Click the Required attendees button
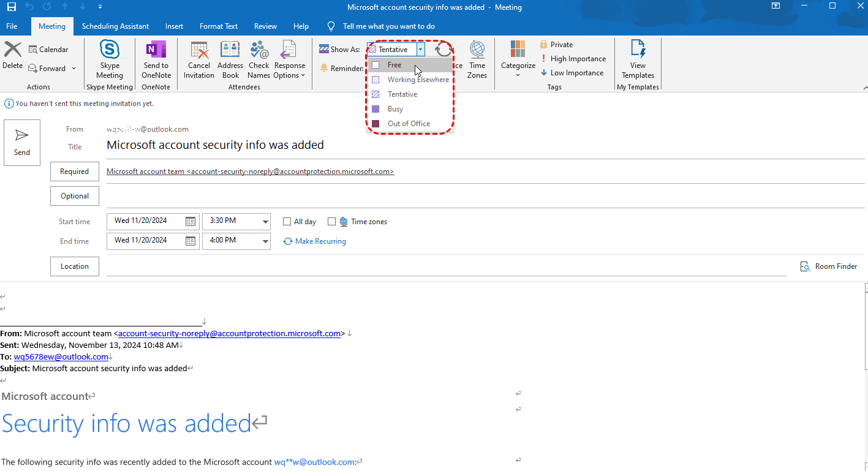Image resolution: width=868 pixels, height=471 pixels. coord(75,171)
